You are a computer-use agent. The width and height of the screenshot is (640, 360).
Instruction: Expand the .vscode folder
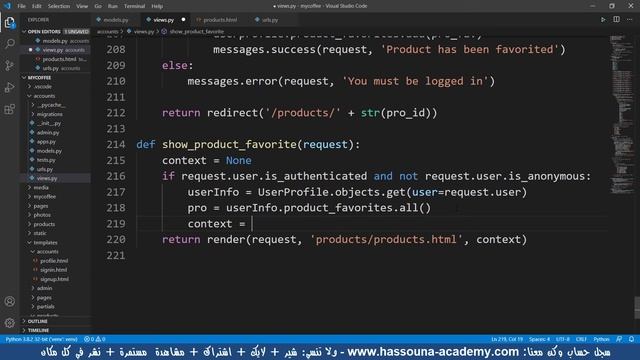56,87
